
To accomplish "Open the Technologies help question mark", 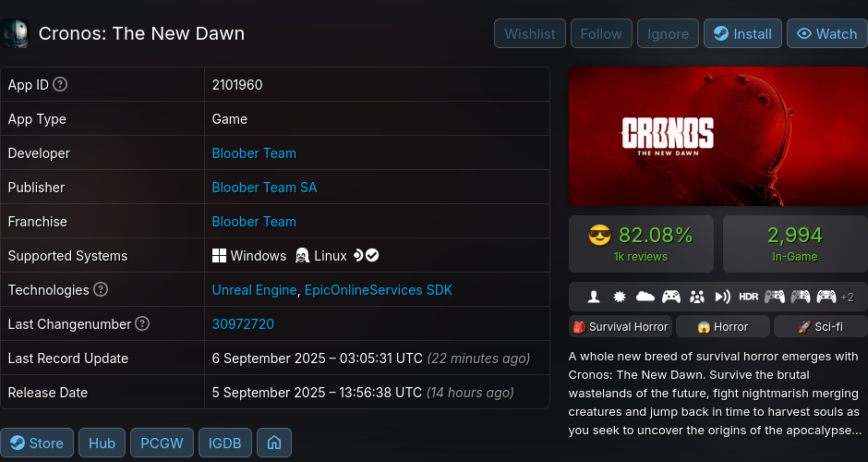I will tap(101, 289).
